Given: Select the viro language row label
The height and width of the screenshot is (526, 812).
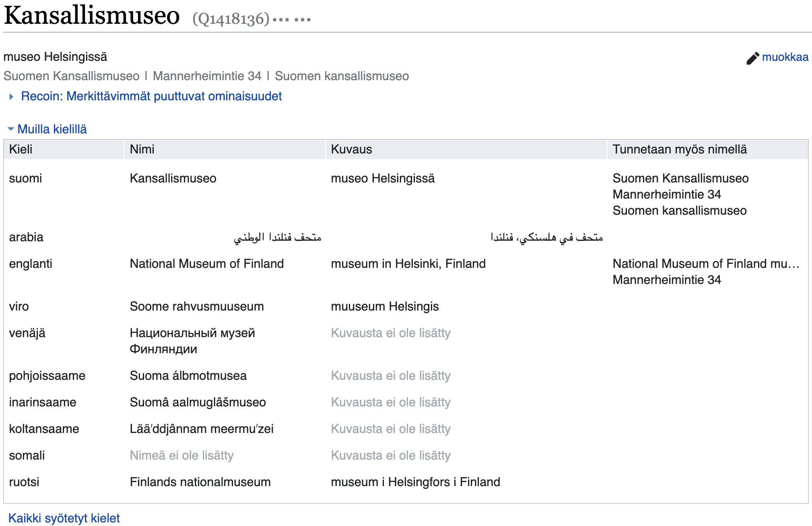Looking at the screenshot, I should [19, 306].
